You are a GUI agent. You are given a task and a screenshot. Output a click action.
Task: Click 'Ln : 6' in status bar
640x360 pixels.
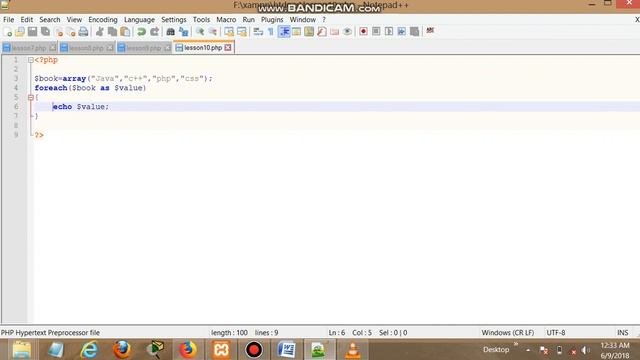click(337, 333)
